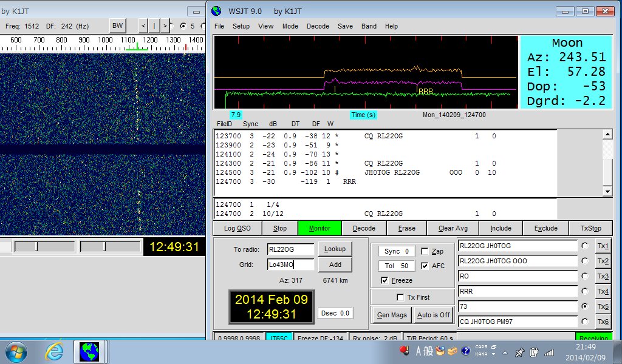Image resolution: width=622 pixels, height=364 pixels.
Task: Select the radio button beside Tx6
Action: tap(585, 322)
